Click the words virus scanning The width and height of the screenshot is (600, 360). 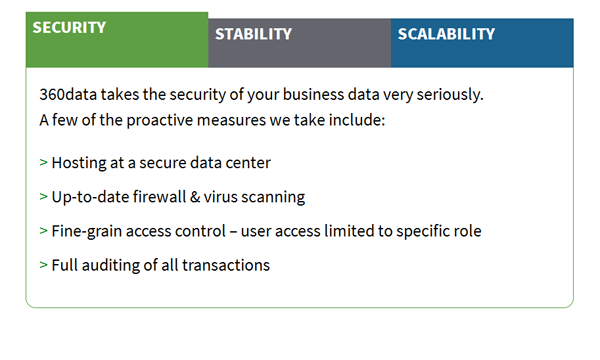coord(254,197)
